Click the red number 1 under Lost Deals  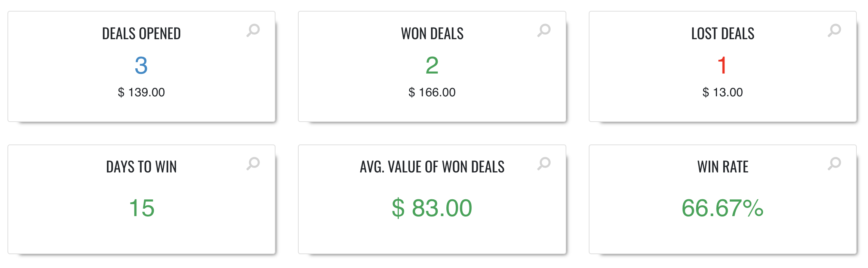tap(722, 65)
